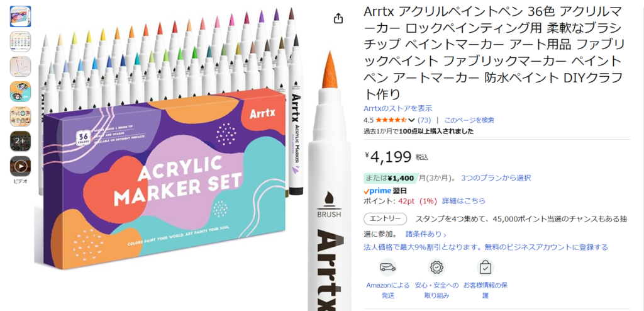Select the first product box thumbnail

[21, 16]
